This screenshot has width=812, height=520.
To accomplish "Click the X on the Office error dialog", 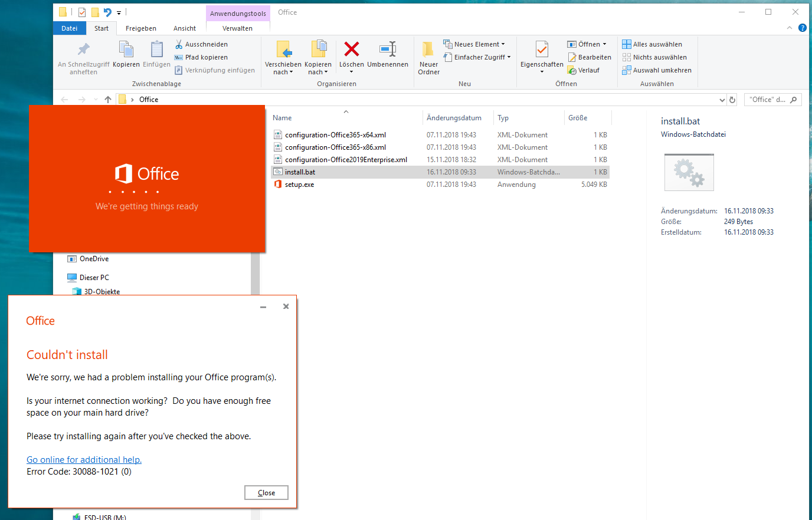I will pyautogui.click(x=286, y=307).
